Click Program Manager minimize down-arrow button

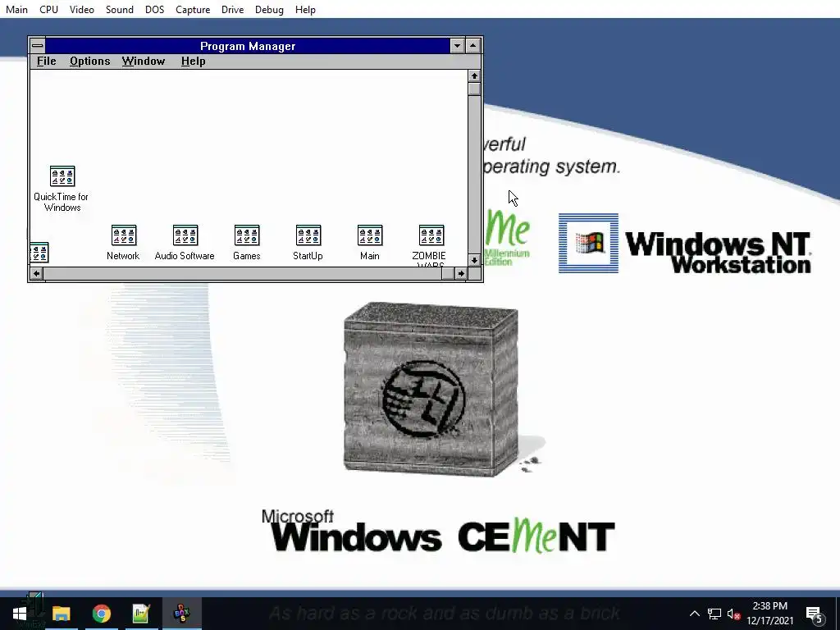click(x=457, y=46)
